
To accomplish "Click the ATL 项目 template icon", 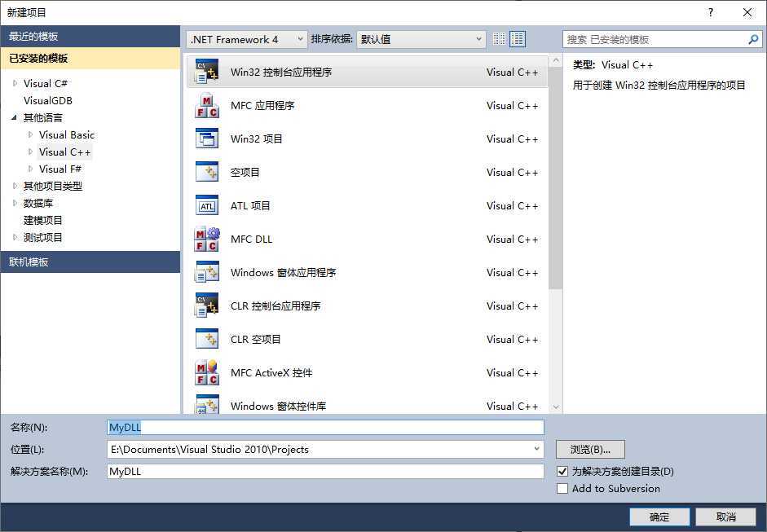I will (207, 206).
